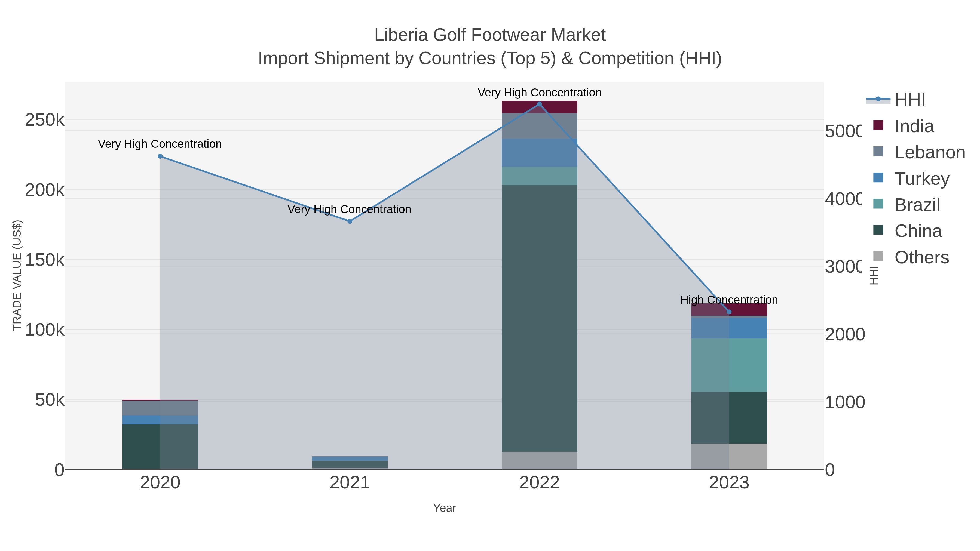Image resolution: width=980 pixels, height=551 pixels.
Task: Click the Very High Concentration annotation for 2022
Action: click(x=540, y=93)
